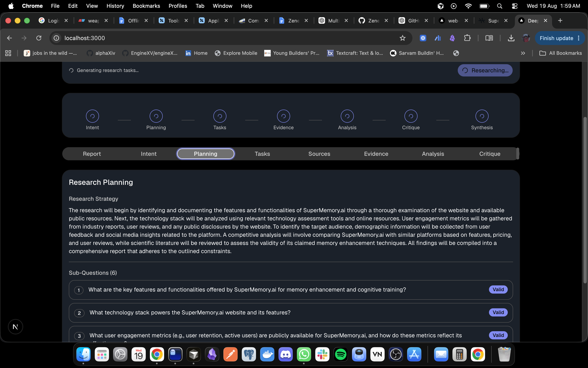Select the Planning tab
This screenshot has height=368, width=588.
point(206,154)
